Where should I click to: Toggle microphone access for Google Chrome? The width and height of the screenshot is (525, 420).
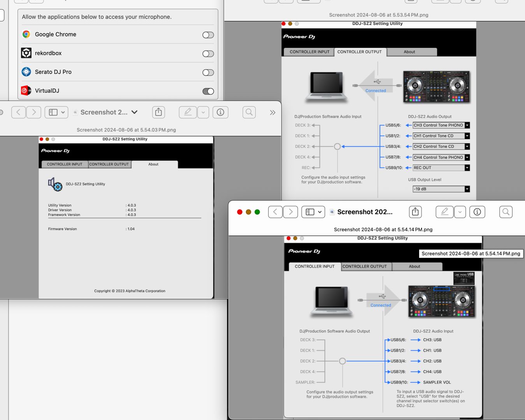[208, 35]
